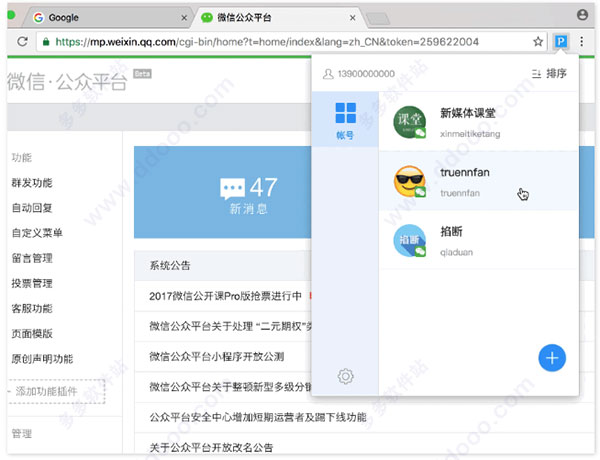Reload the page with the refresh icon
The width and height of the screenshot is (600, 460).
pyautogui.click(x=22, y=41)
